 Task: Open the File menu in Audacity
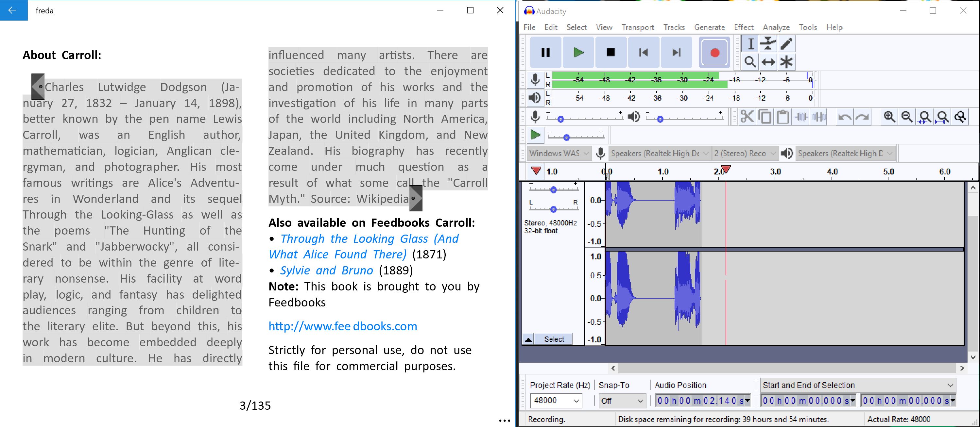pyautogui.click(x=529, y=27)
